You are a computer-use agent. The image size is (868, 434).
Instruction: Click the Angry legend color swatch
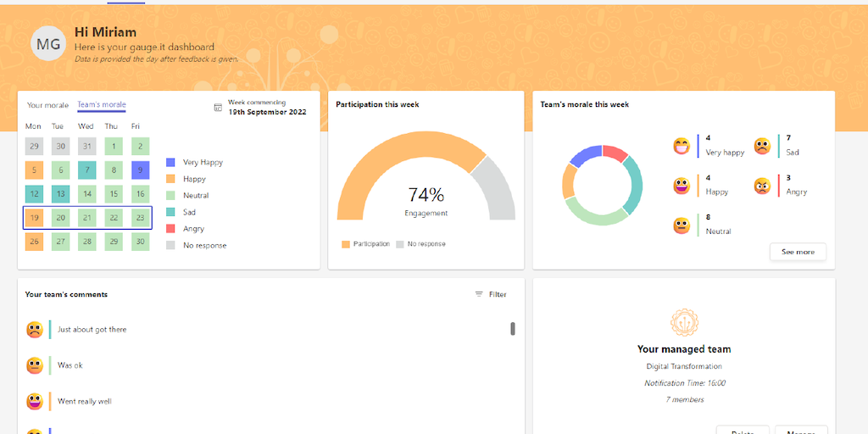(171, 229)
